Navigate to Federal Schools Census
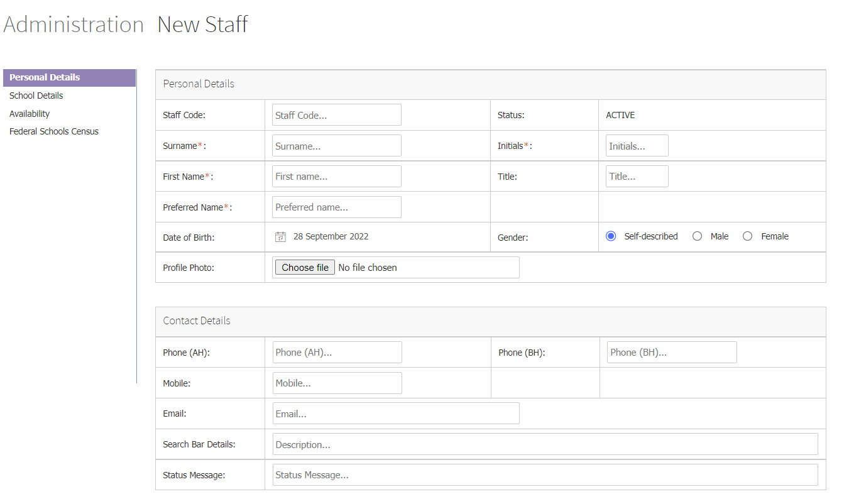 53,131
